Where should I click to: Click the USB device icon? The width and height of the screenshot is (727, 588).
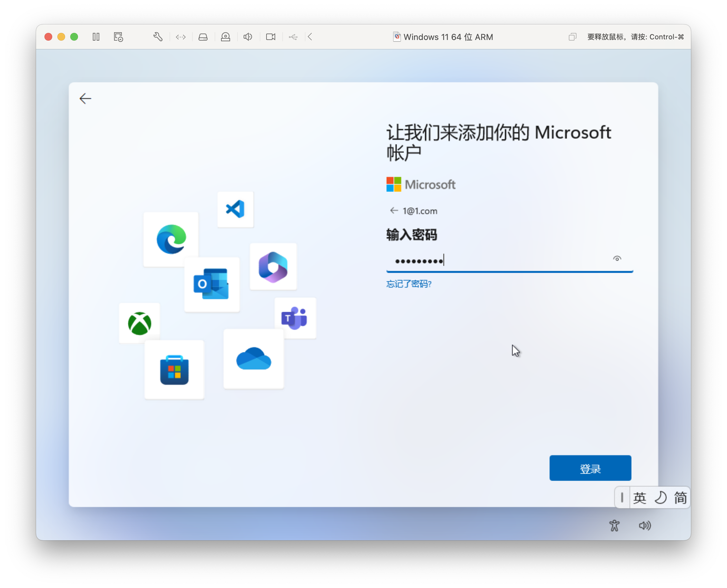(293, 37)
